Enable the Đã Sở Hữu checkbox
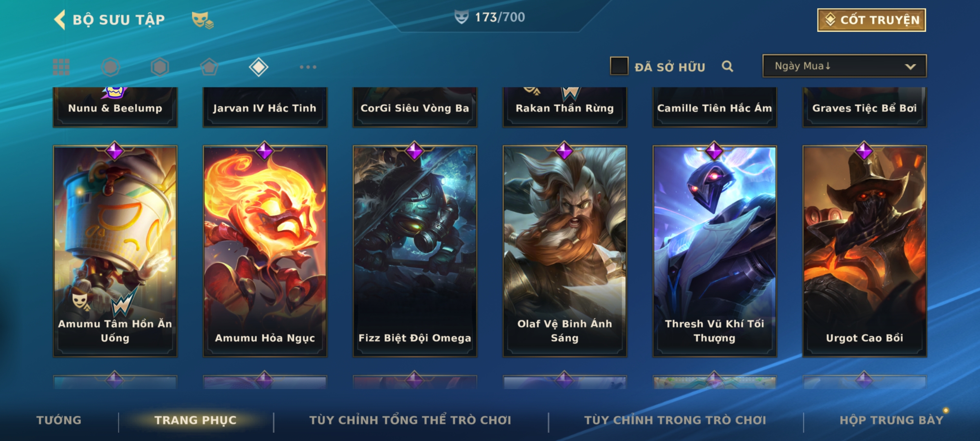This screenshot has width=980, height=441. point(619,66)
